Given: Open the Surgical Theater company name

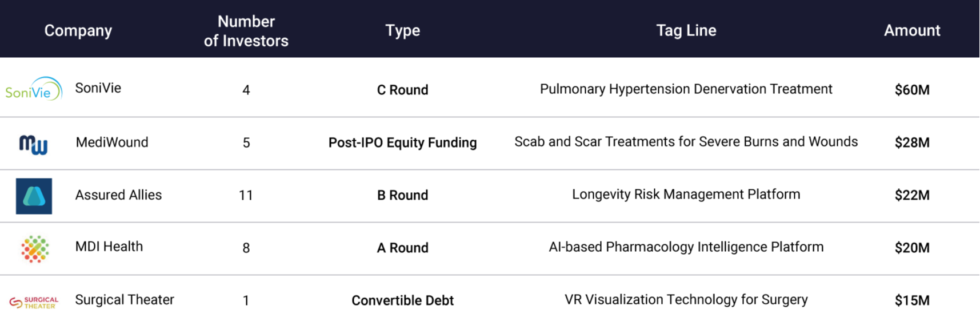Looking at the screenshot, I should 125,300.
